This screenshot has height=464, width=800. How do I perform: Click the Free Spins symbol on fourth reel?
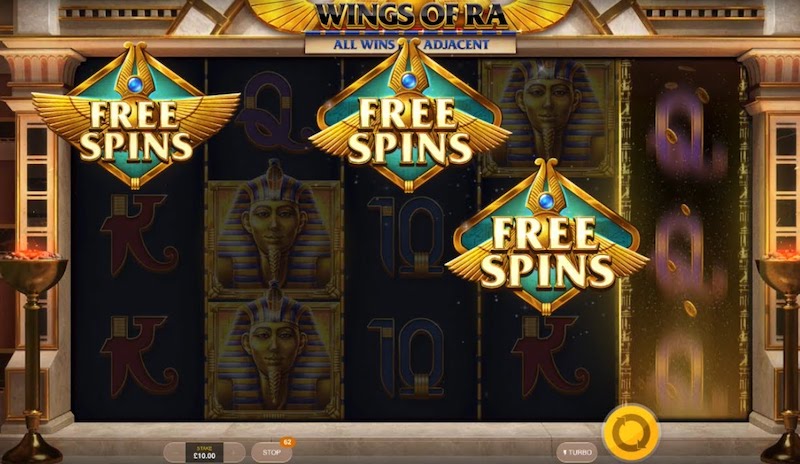click(x=546, y=237)
